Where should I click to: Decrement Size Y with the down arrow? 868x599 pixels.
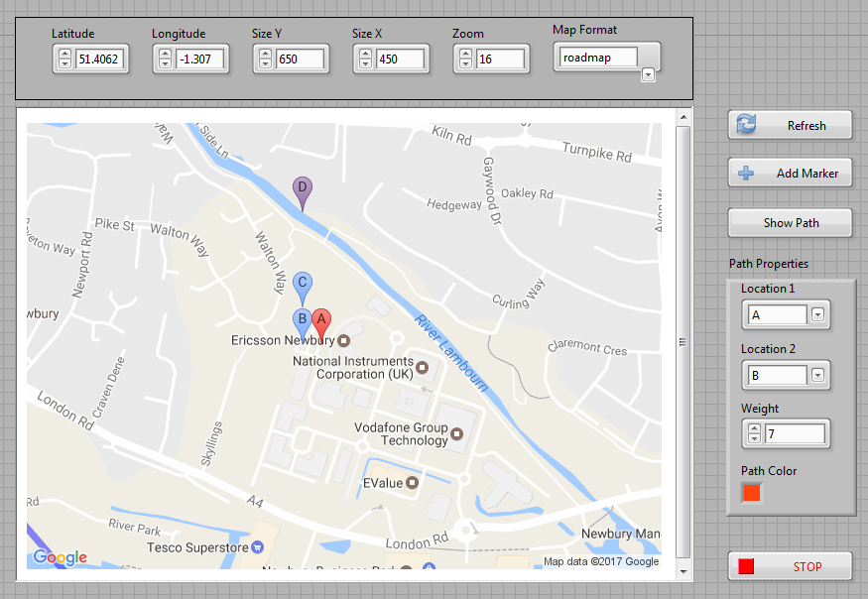[x=265, y=63]
